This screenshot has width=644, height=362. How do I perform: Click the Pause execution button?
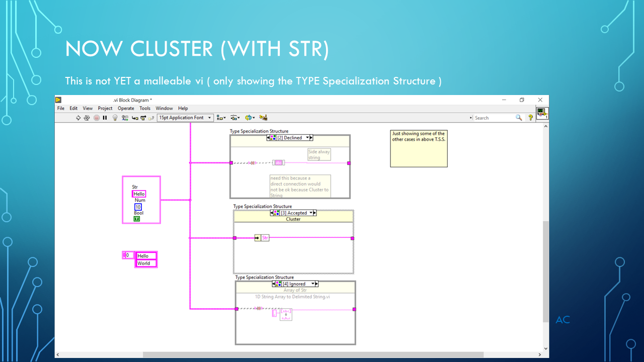point(105,118)
